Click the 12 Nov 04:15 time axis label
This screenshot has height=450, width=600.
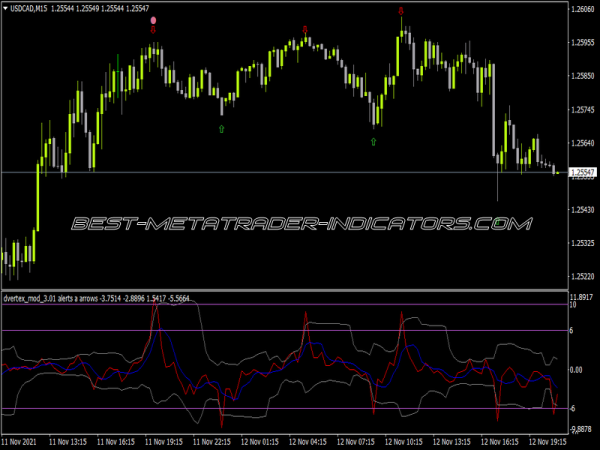(x=308, y=442)
